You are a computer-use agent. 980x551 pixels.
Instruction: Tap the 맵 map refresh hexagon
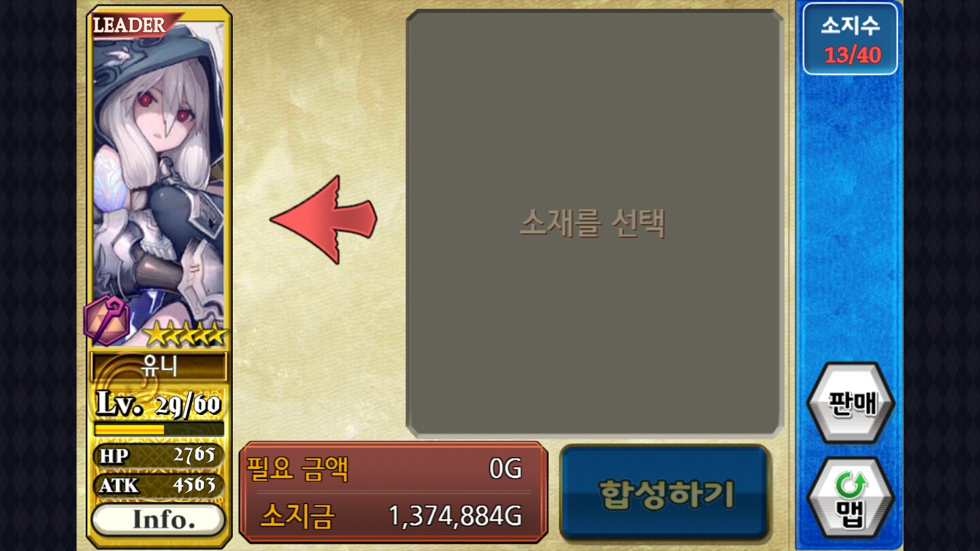851,499
